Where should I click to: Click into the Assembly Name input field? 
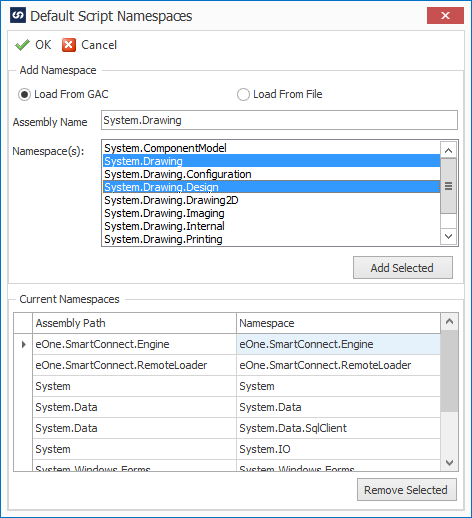point(279,120)
